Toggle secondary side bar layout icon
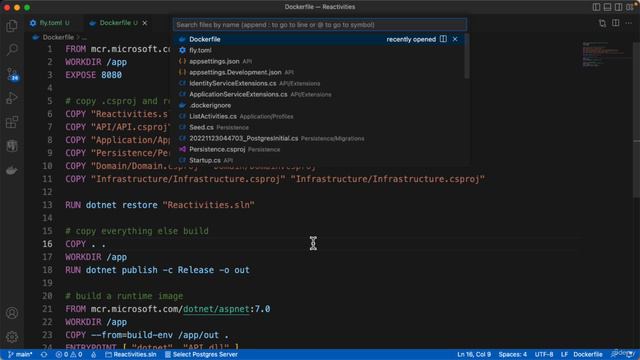 [618, 7]
